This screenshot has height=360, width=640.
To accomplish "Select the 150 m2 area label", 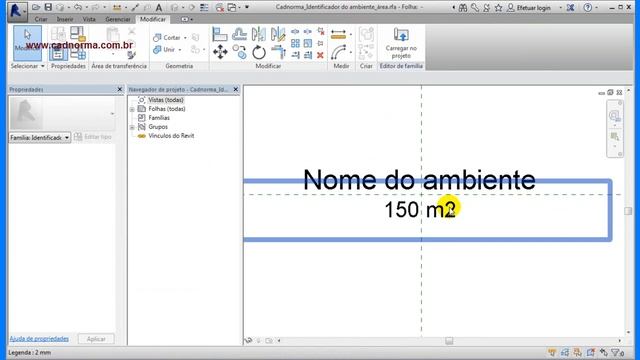I will point(420,210).
